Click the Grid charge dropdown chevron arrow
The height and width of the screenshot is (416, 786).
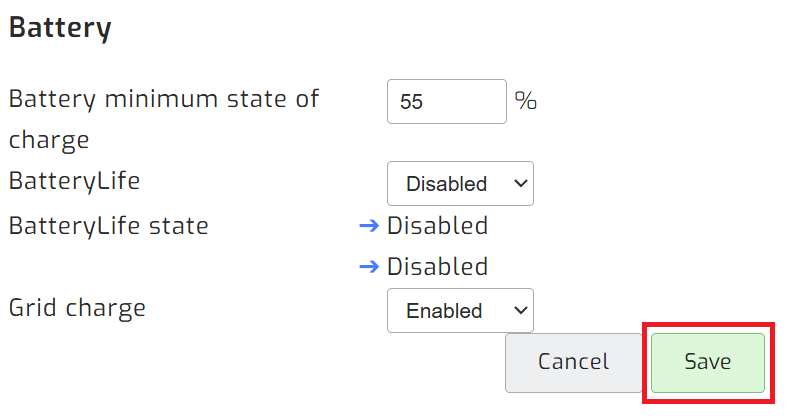coord(518,311)
